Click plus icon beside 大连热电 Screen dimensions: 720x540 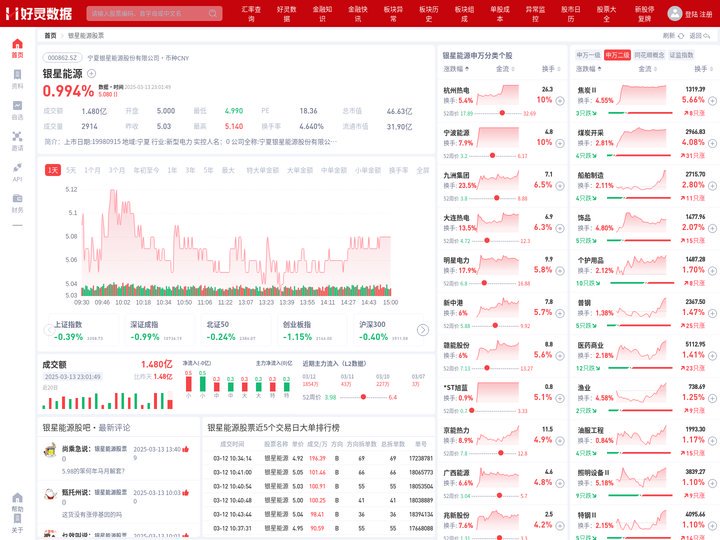560,228
